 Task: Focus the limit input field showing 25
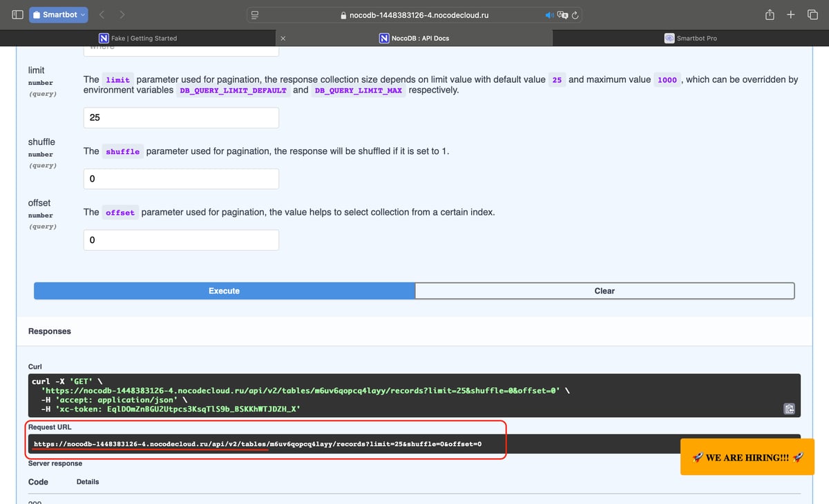click(181, 117)
